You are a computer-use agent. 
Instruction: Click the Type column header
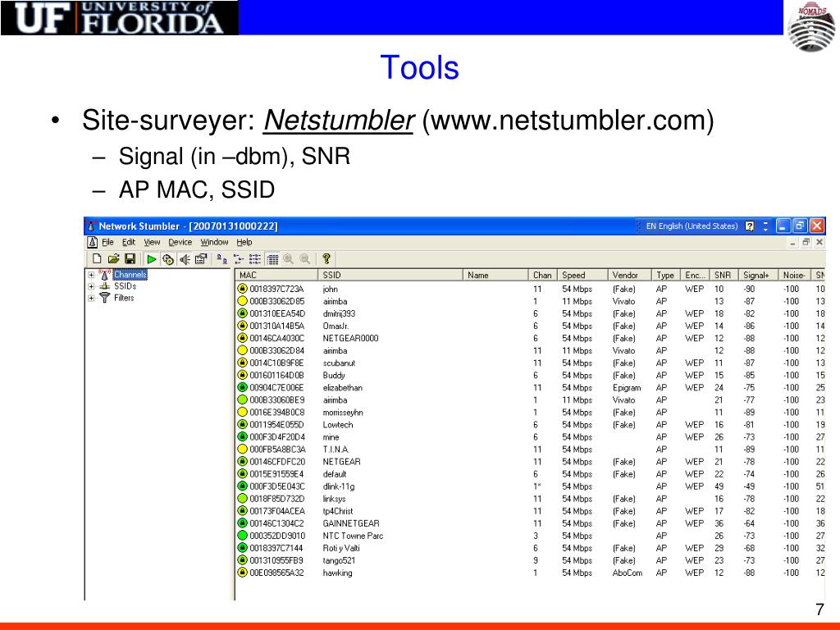point(666,275)
